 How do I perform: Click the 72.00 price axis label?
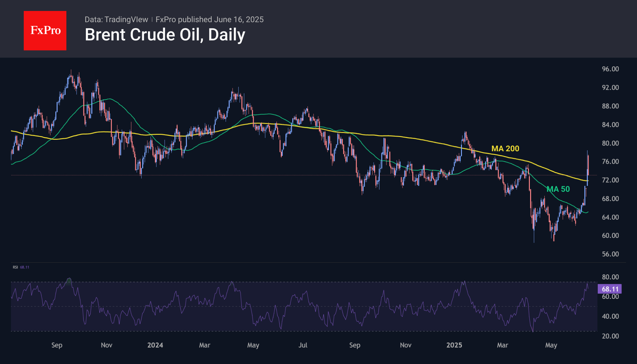point(610,180)
